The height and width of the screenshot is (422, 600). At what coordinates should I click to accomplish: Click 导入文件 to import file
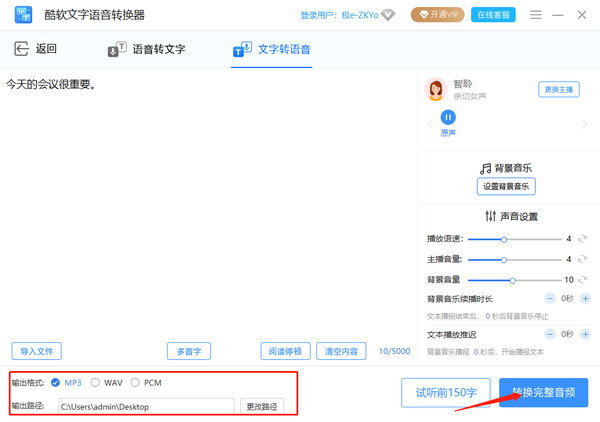[36, 351]
